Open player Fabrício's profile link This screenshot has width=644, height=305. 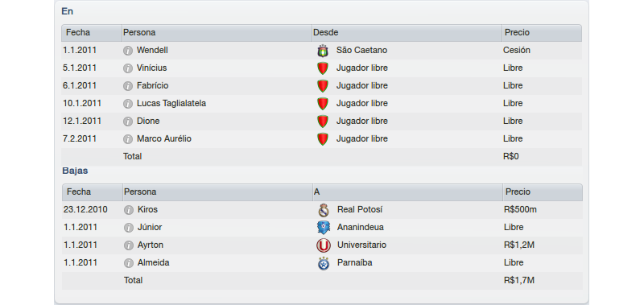coord(152,86)
